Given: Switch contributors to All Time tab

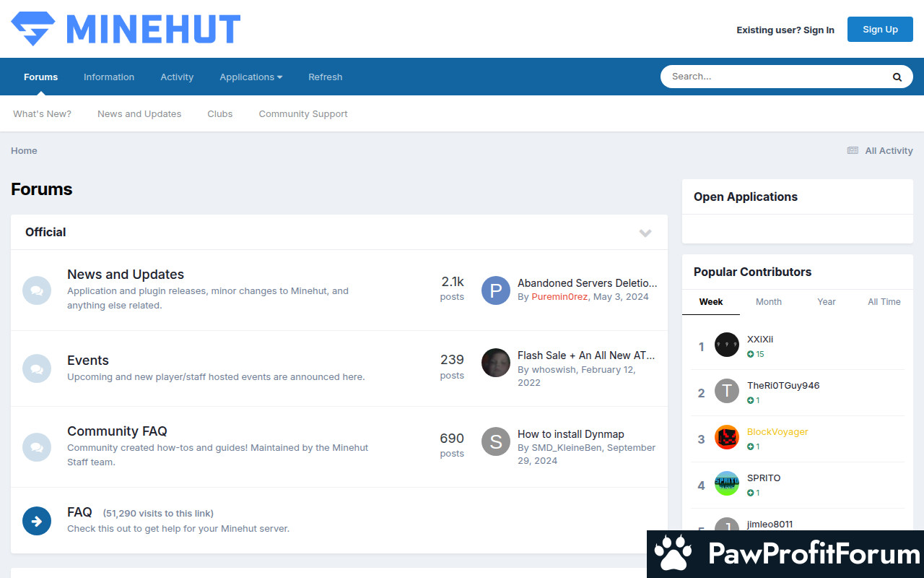Looking at the screenshot, I should (884, 302).
